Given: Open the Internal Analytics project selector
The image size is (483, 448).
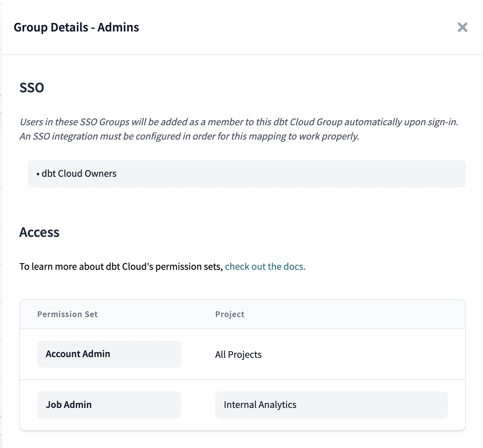Looking at the screenshot, I should coord(331,405).
